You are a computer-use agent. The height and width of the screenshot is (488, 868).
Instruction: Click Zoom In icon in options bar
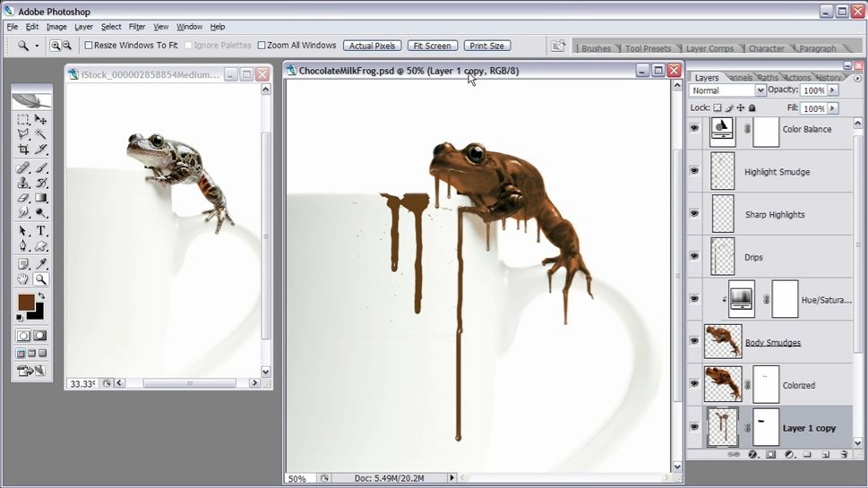(56, 46)
